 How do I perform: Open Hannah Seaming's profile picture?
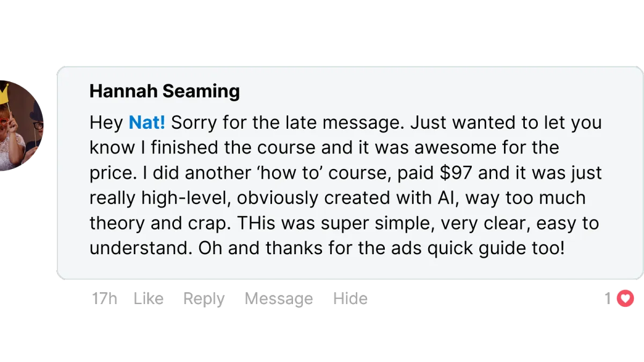tap(21, 127)
